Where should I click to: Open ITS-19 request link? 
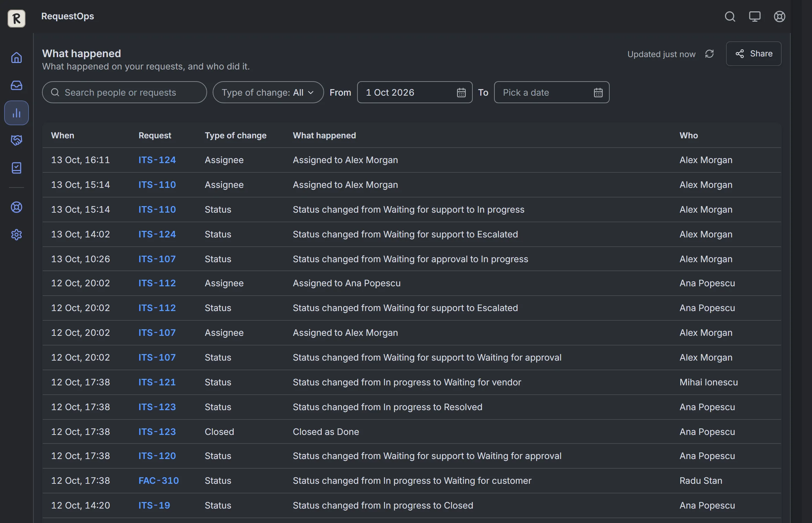tap(154, 505)
